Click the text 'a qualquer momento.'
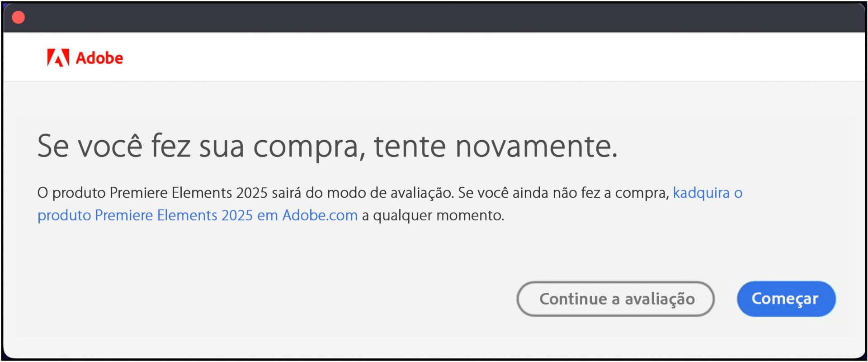 point(433,215)
